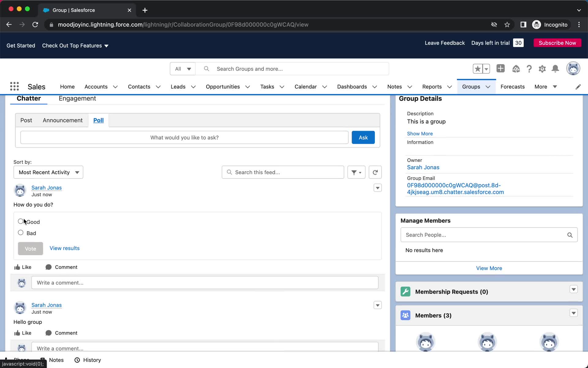Refresh the feed with the refresh icon

(x=375, y=172)
